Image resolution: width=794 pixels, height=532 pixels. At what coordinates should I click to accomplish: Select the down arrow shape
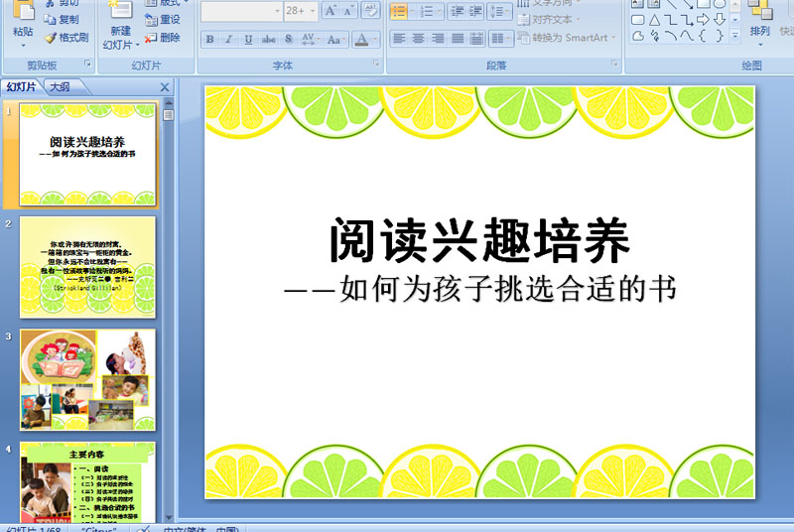(x=719, y=20)
